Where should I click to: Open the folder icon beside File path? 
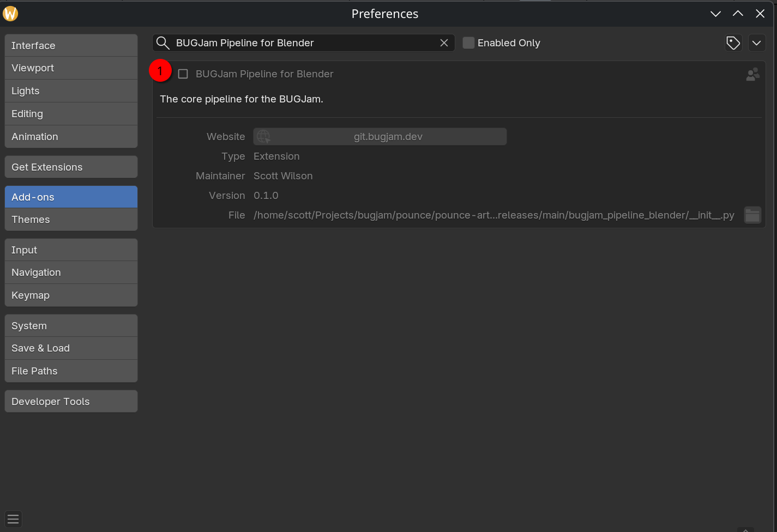tap(752, 215)
